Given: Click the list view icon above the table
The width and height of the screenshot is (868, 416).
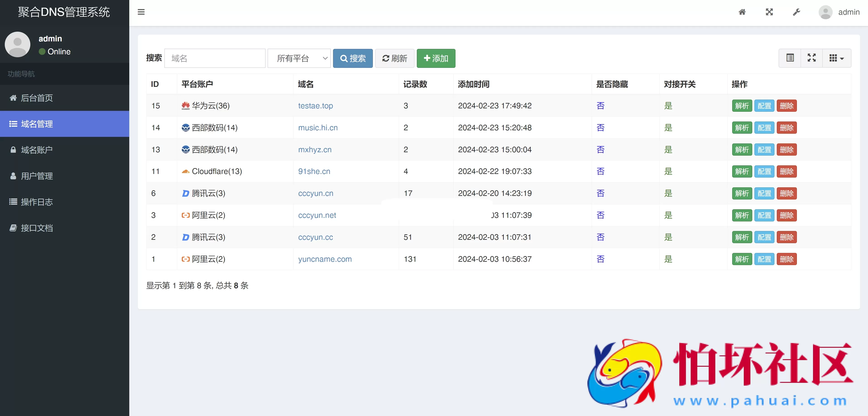Looking at the screenshot, I should pos(790,58).
